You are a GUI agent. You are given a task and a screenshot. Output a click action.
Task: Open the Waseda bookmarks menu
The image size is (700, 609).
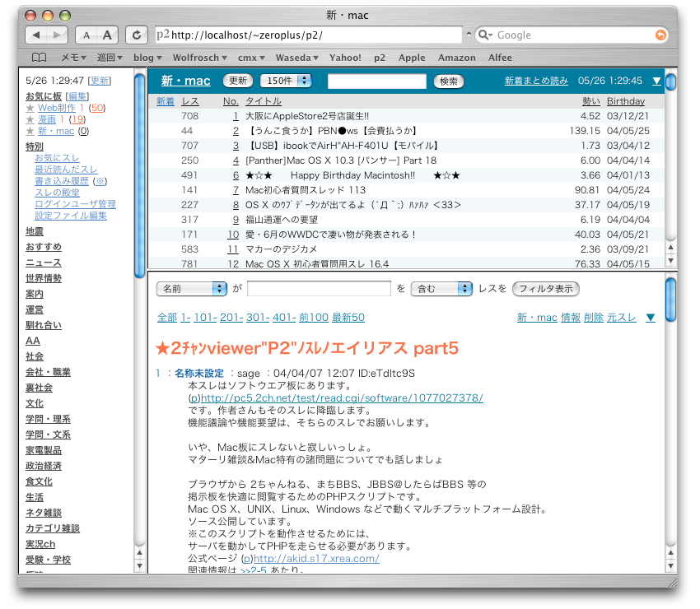[296, 58]
